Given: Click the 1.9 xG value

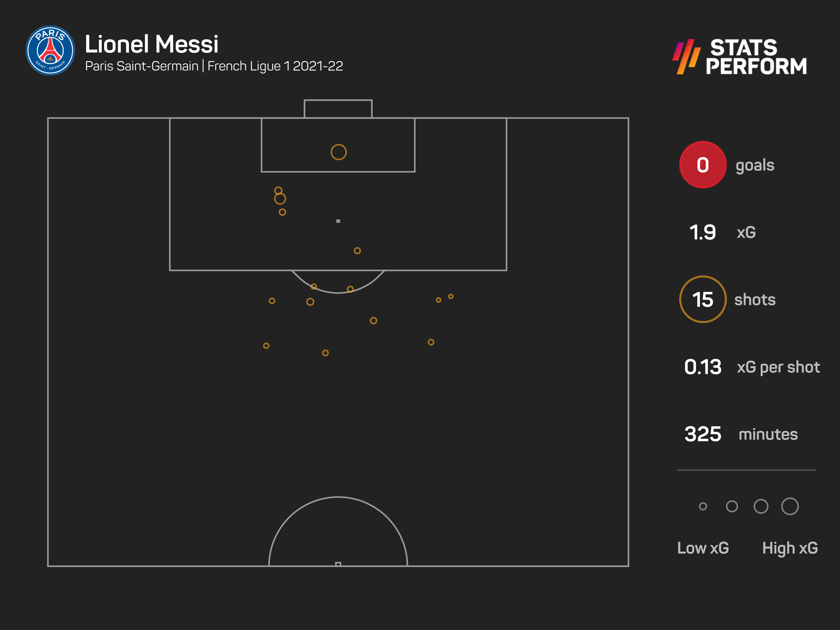Looking at the screenshot, I should [x=702, y=232].
